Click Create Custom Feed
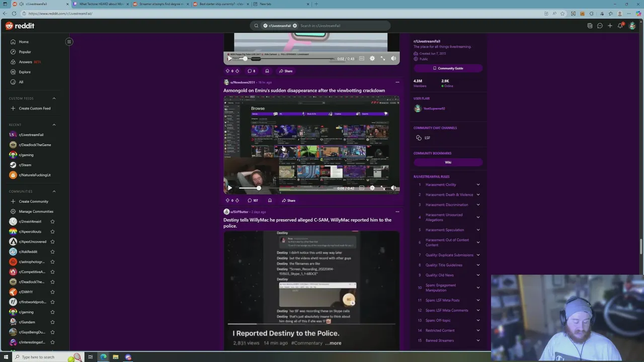The image size is (644, 362). pos(34,108)
